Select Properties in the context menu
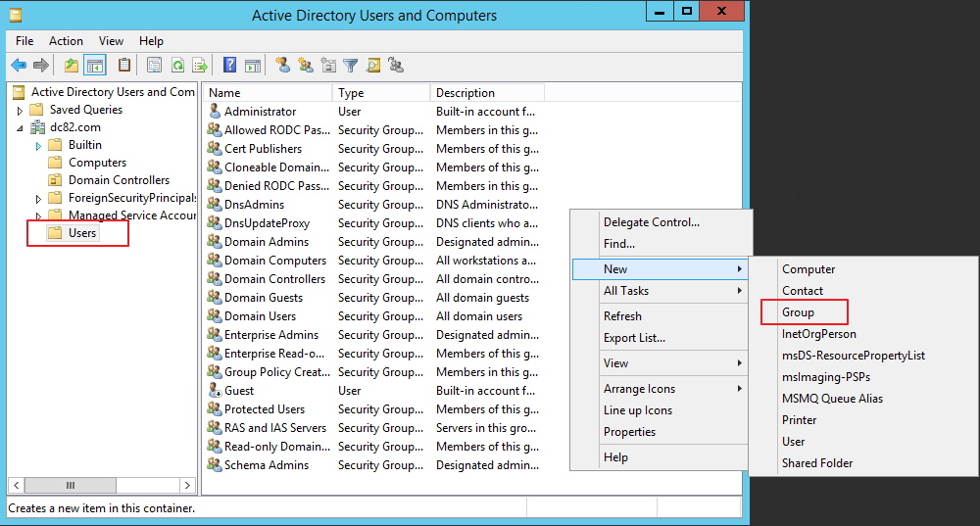Screen dimensions: 980x526 pyautogui.click(x=629, y=432)
